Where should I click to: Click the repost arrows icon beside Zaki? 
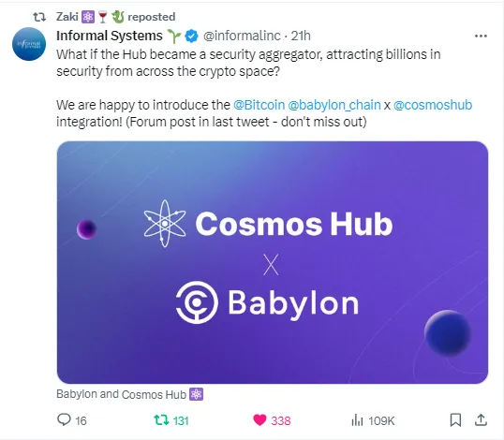point(39,17)
